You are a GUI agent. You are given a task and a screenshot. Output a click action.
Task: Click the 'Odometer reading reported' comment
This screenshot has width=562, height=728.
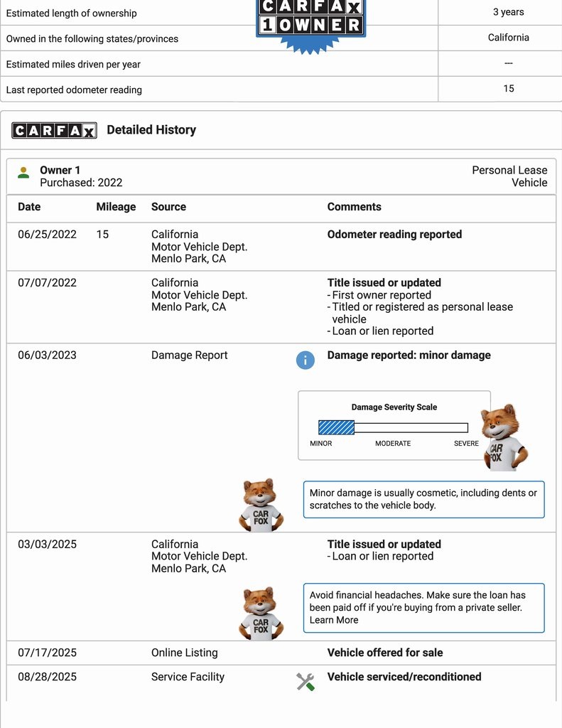[394, 235]
